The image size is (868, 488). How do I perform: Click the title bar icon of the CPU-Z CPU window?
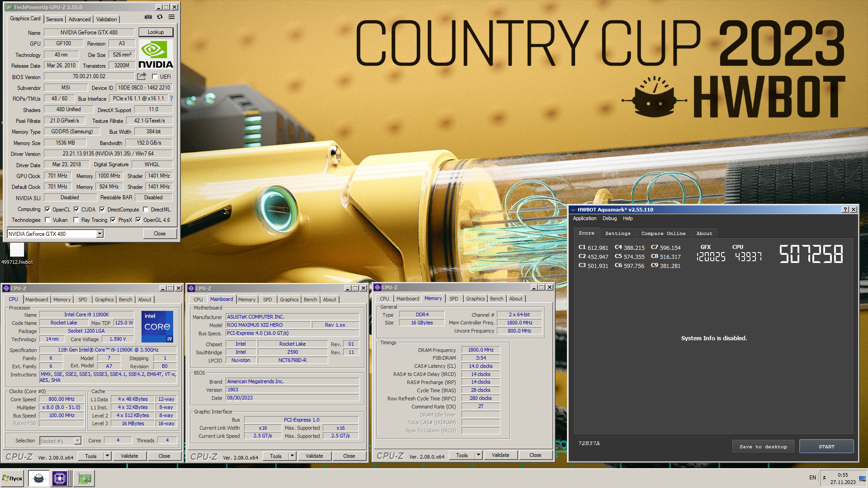tap(6, 288)
